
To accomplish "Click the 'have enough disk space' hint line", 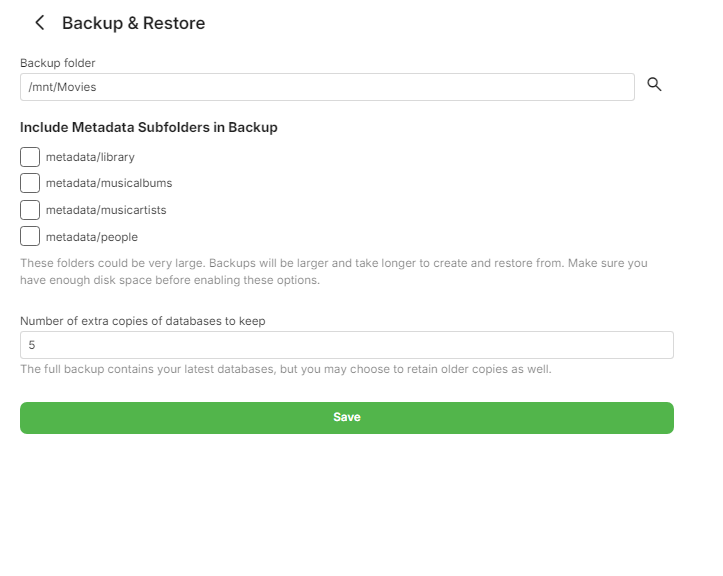I will (x=170, y=280).
